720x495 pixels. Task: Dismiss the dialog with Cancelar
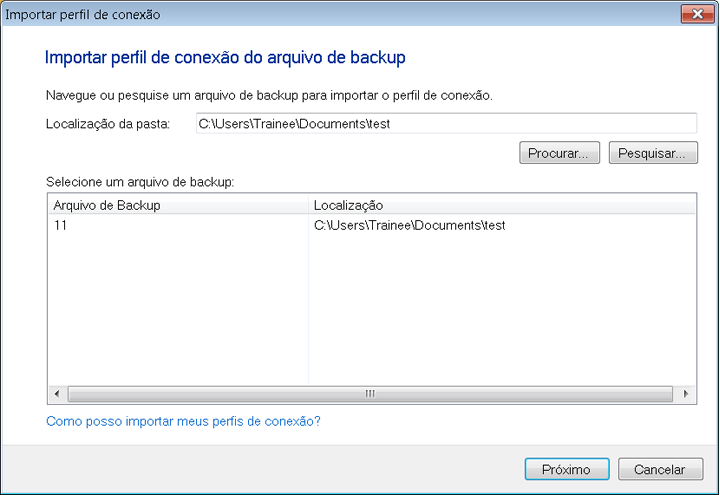pos(659,469)
